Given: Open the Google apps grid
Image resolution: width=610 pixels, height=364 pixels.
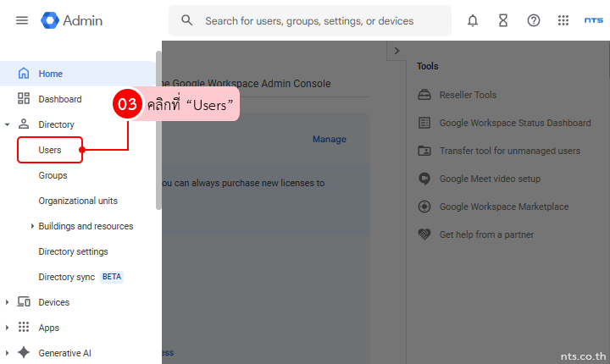Looking at the screenshot, I should click(x=563, y=20).
